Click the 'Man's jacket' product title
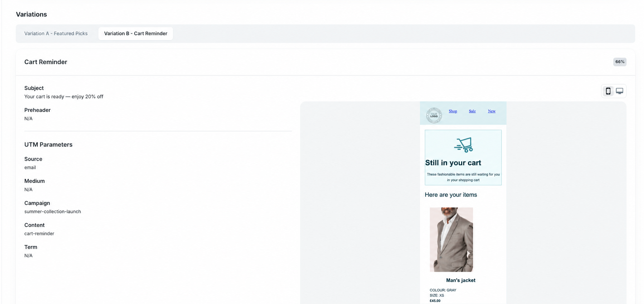This screenshot has width=644, height=304. point(461,280)
